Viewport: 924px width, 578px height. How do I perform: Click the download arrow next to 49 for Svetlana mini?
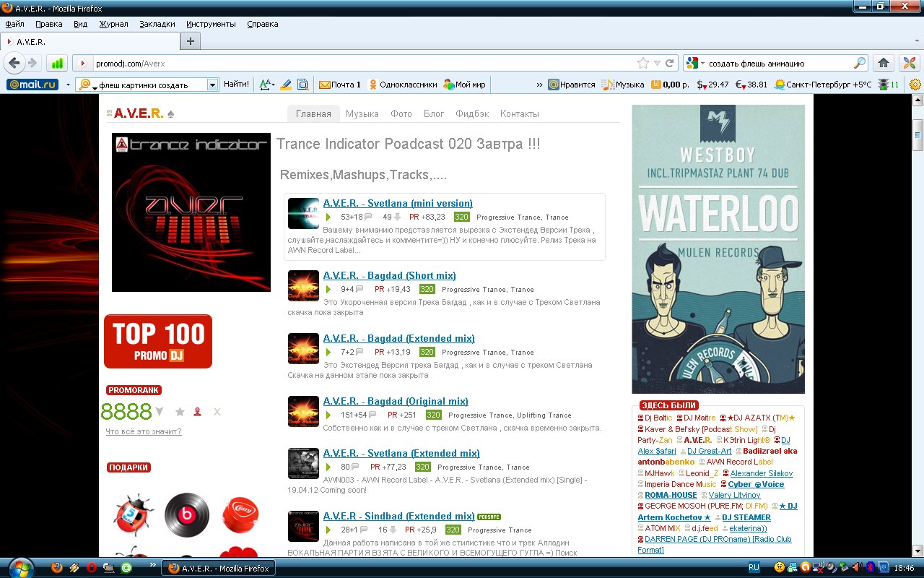(x=397, y=217)
